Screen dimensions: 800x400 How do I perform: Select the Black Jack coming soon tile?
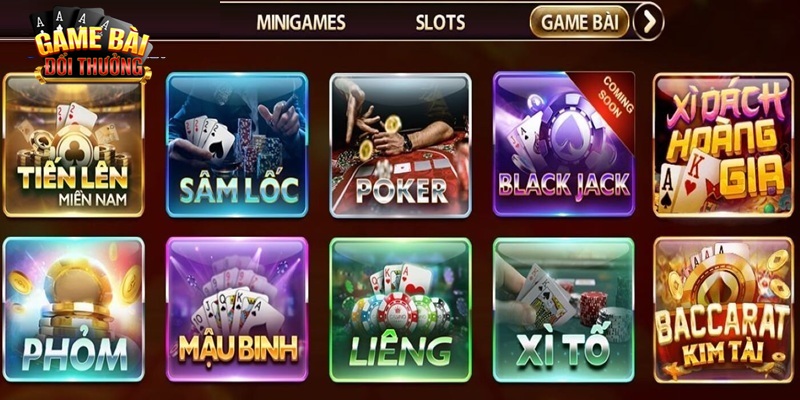[x=564, y=144]
